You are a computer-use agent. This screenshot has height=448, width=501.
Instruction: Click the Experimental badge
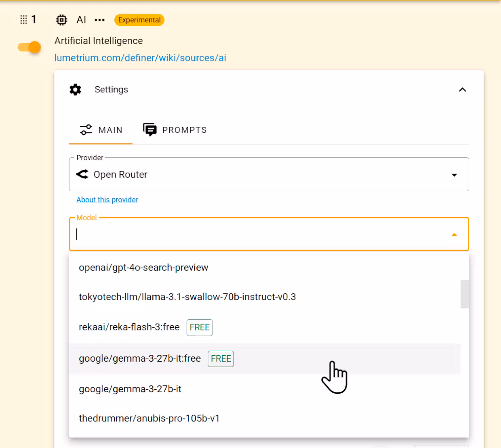(139, 20)
